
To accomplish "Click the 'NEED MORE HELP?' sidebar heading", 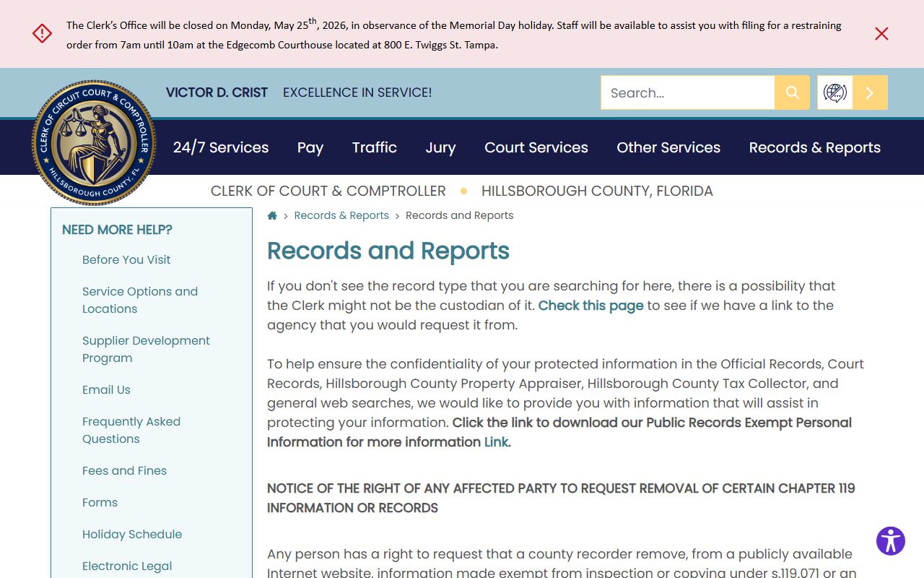I will pos(117,230).
